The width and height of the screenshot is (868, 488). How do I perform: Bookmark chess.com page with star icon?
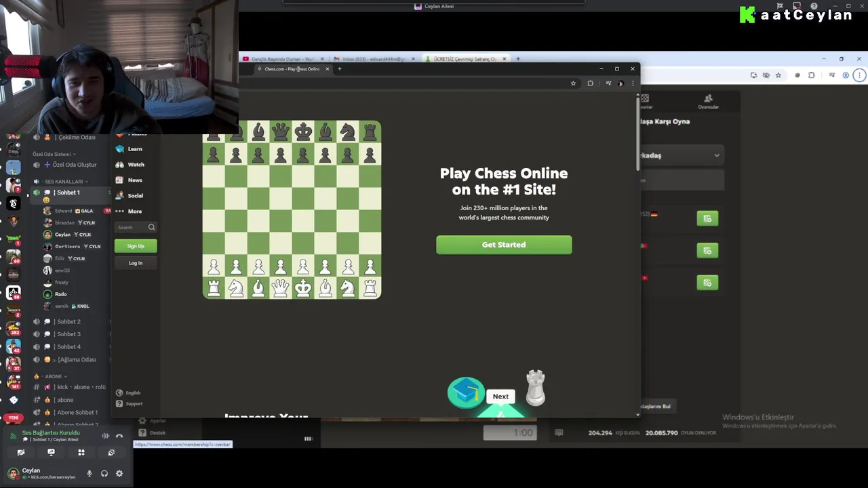573,83
